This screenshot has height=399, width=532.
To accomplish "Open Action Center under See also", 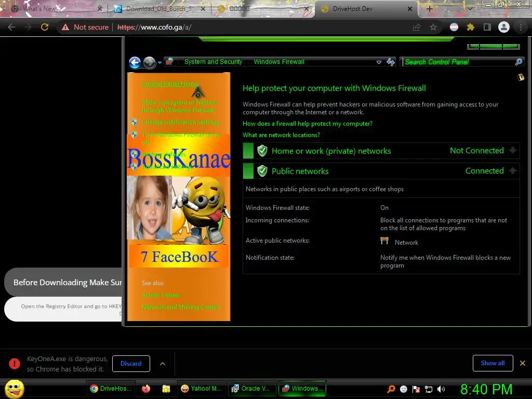I will point(161,295).
